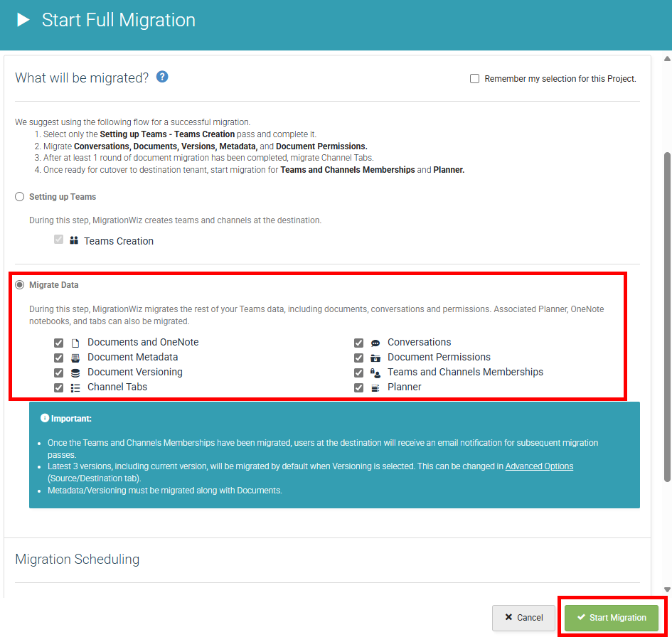Click the Conversations speech bubble icon
This screenshot has width=672, height=637.
375,343
